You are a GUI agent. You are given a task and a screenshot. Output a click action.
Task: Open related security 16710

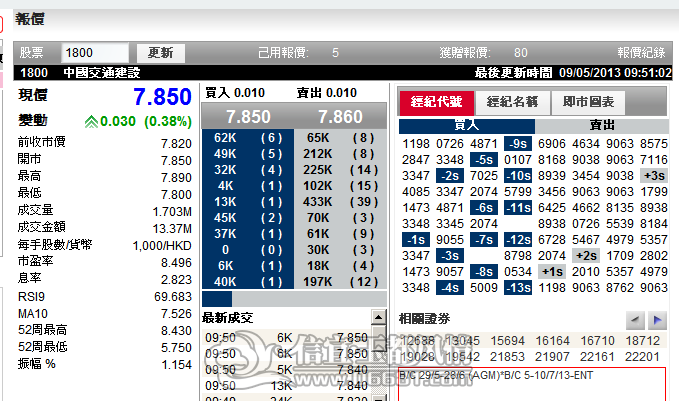tap(598, 341)
